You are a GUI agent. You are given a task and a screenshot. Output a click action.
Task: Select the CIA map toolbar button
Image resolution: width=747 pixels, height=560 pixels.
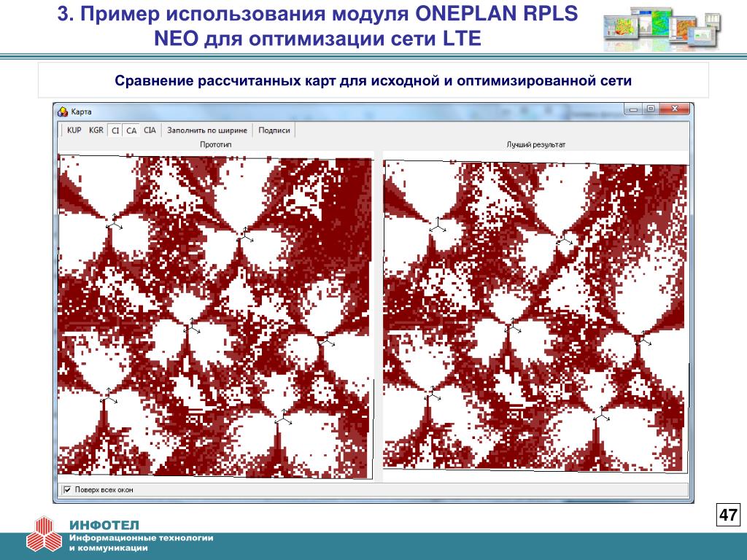point(150,130)
